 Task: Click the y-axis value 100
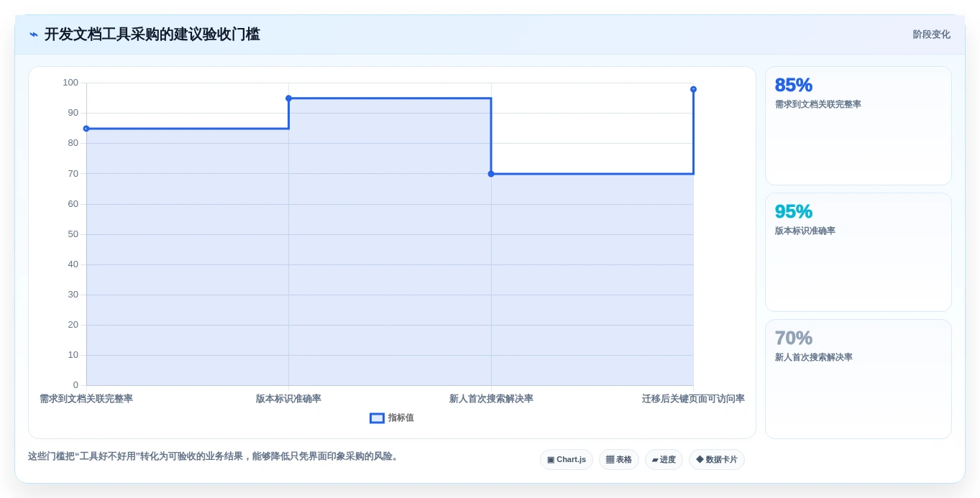coord(70,83)
